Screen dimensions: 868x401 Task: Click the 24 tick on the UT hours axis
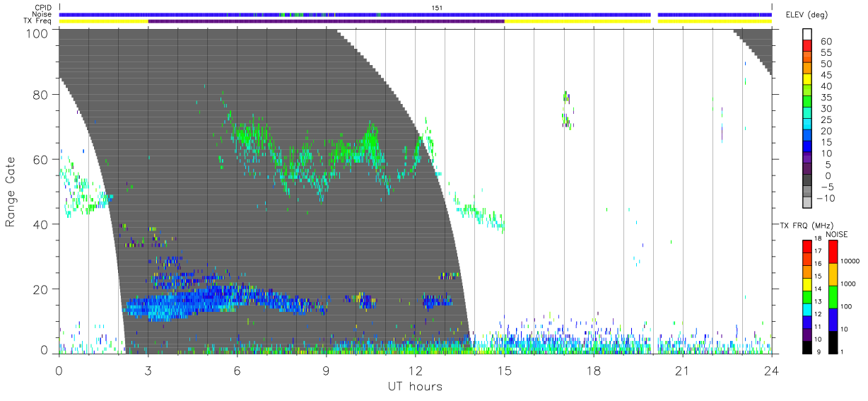771,371
